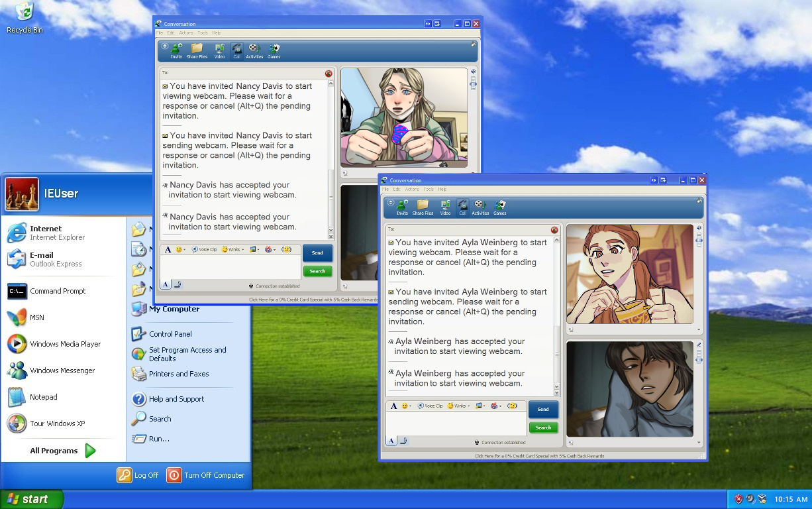Open the File menu in Ayla Weinberg conversation

(x=385, y=190)
